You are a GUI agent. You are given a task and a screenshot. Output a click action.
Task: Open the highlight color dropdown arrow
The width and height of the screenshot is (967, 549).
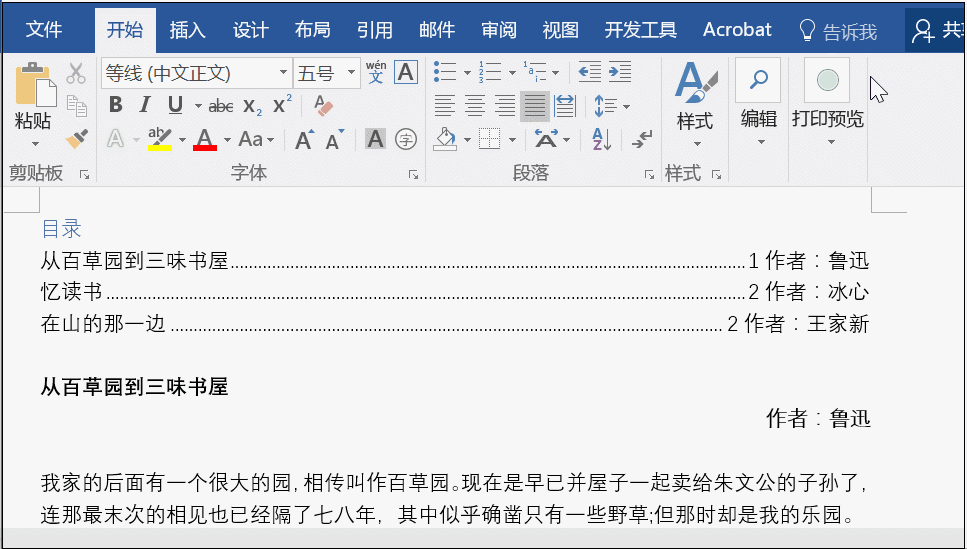pyautogui.click(x=182, y=140)
